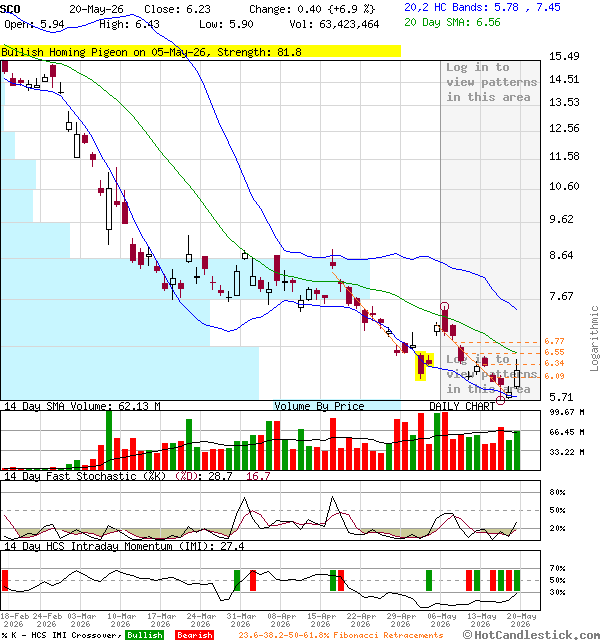This screenshot has width=600, height=640.
Task: Select the green Bullish legend label
Action: (x=144, y=635)
